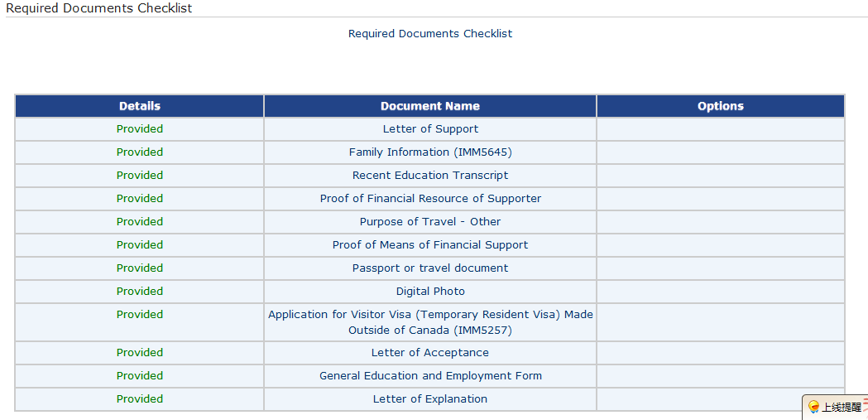The image size is (868, 420).
Task: Click the Letter of Acceptance entry
Action: pyautogui.click(x=430, y=353)
